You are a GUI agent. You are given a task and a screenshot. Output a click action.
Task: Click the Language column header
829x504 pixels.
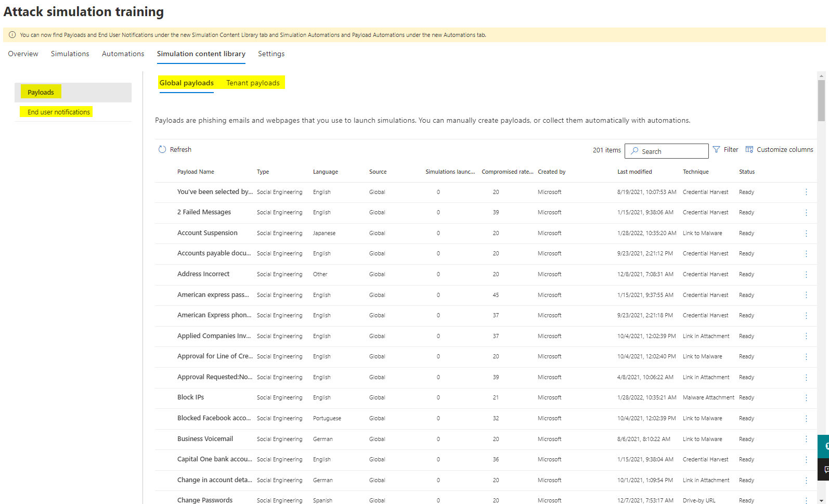326,172
